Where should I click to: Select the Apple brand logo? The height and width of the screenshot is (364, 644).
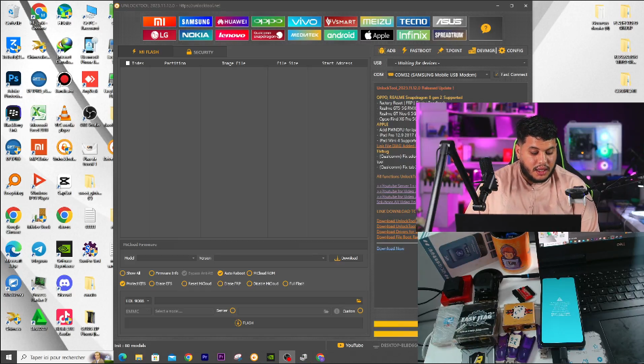[x=377, y=35]
